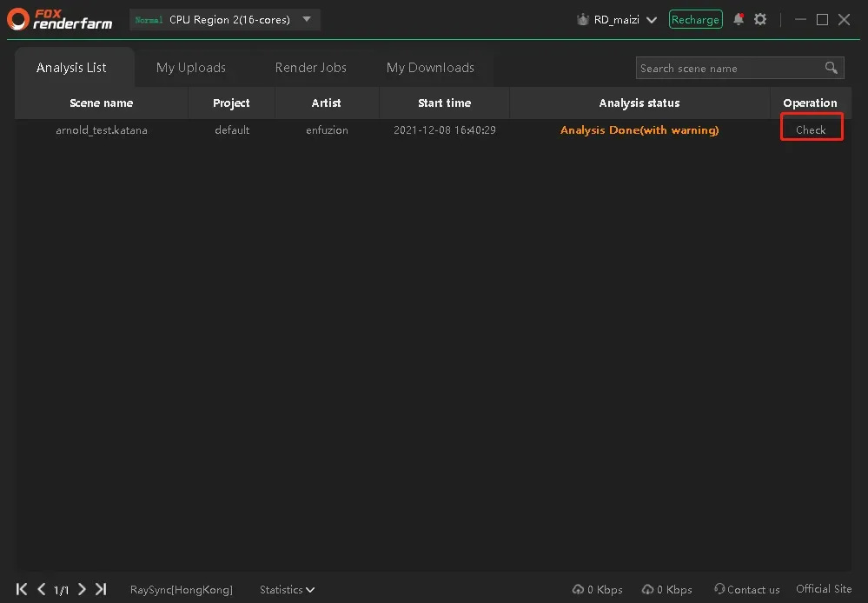868x603 pixels.
Task: Switch to the Render Jobs tab
Action: click(x=310, y=68)
